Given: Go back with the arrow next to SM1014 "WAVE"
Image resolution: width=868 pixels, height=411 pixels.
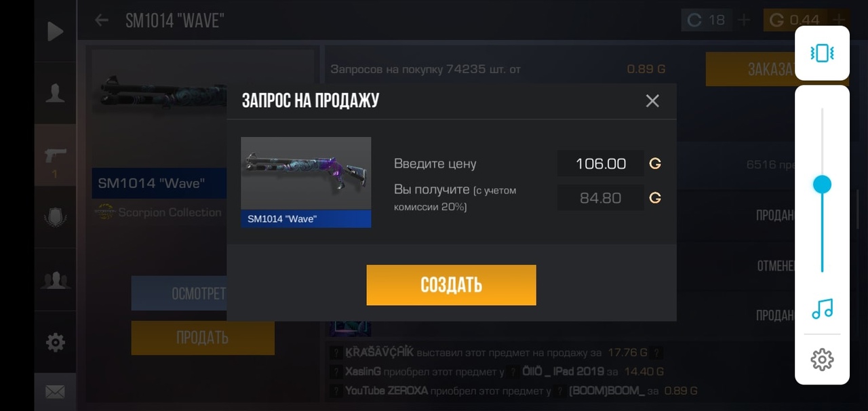Looking at the screenshot, I should [102, 20].
